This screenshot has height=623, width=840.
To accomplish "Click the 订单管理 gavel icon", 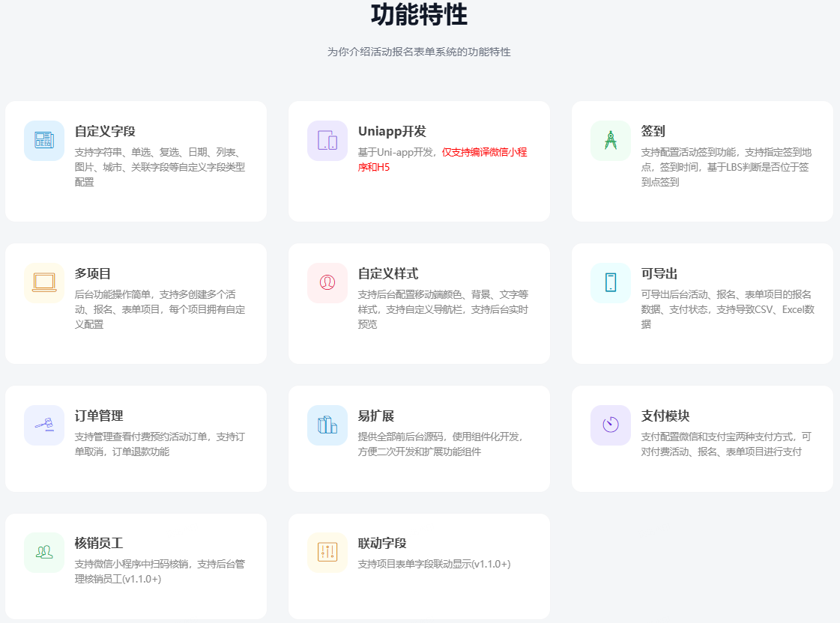I will point(43,425).
